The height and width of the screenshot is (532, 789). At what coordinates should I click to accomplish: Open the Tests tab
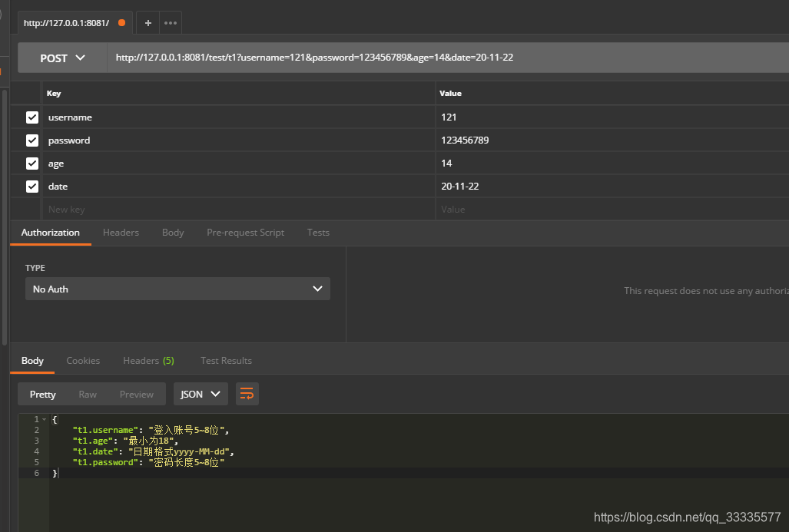(318, 232)
